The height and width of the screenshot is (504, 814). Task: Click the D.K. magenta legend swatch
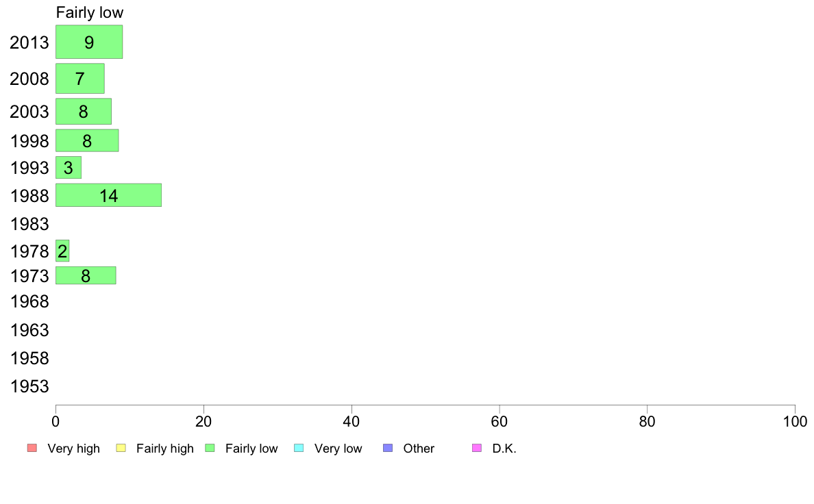point(477,448)
